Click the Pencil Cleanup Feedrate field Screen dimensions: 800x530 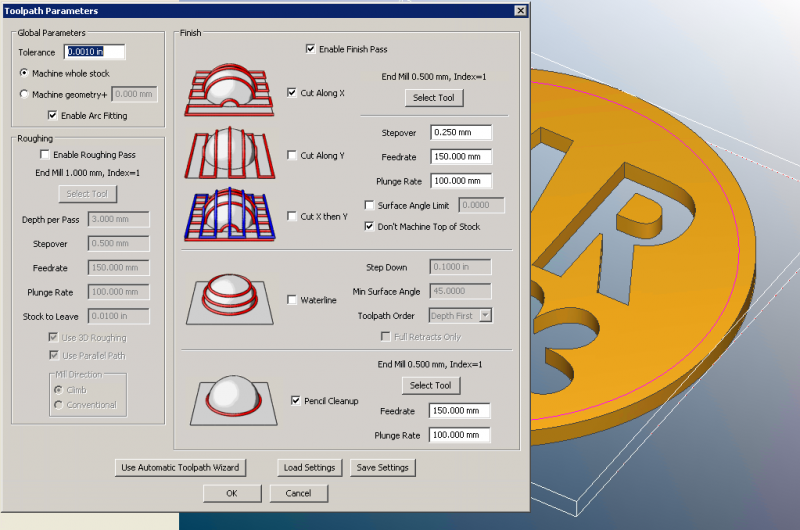coord(460,411)
